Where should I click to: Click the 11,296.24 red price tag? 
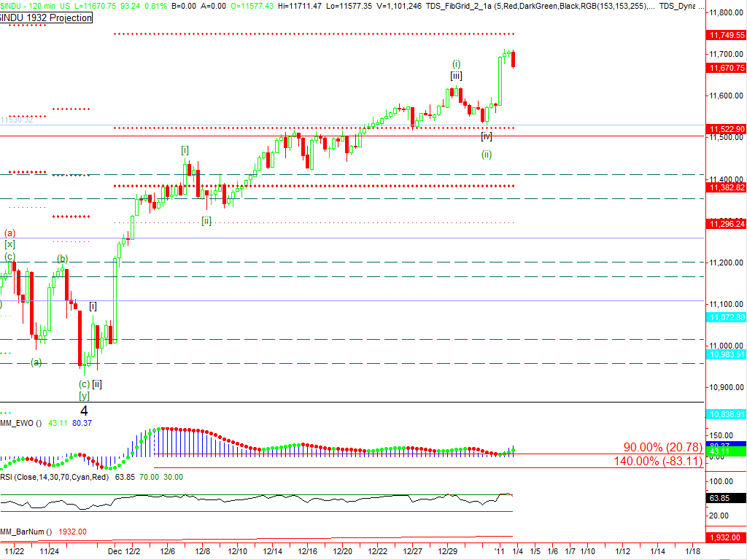coord(726,224)
